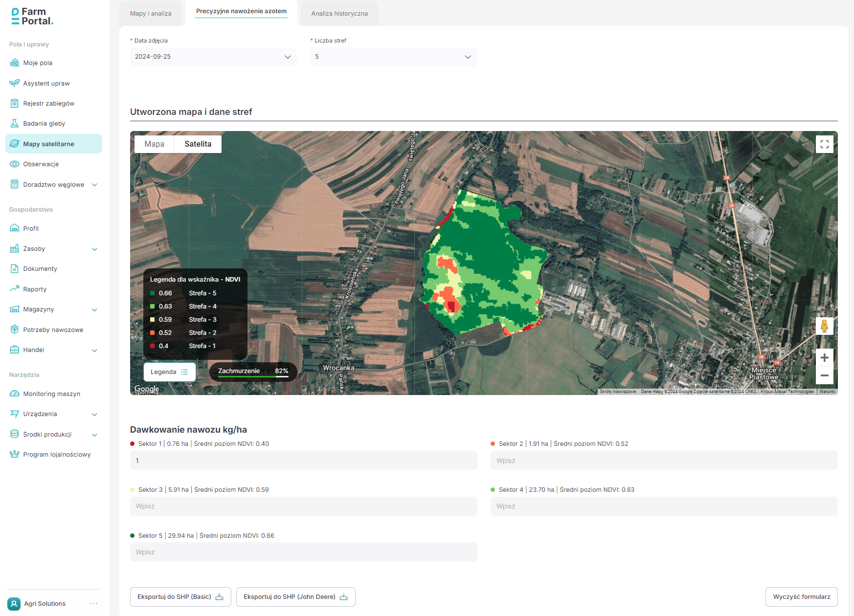Expand Środki produkcji submenu chevron

pyautogui.click(x=95, y=435)
